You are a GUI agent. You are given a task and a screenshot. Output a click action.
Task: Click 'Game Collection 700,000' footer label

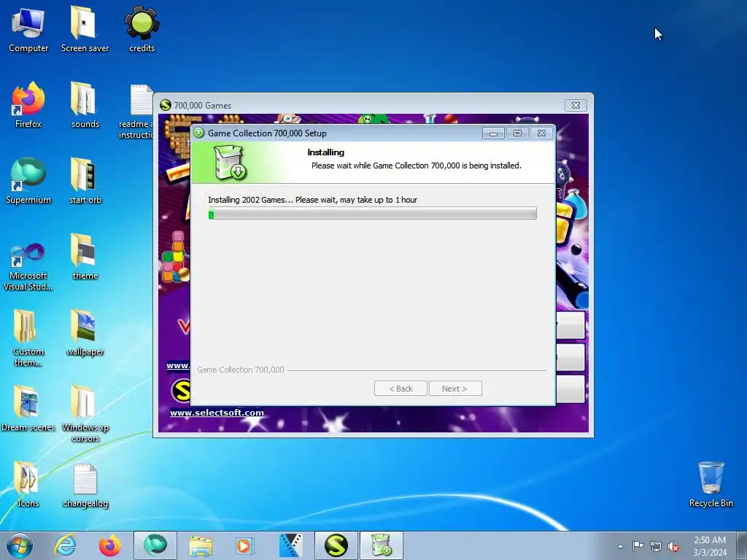[240, 370]
